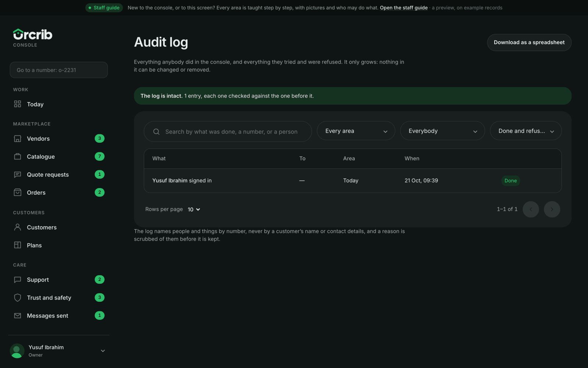The height and width of the screenshot is (368, 588).
Task: Open the Every area filter dropdown
Action: pos(356,131)
